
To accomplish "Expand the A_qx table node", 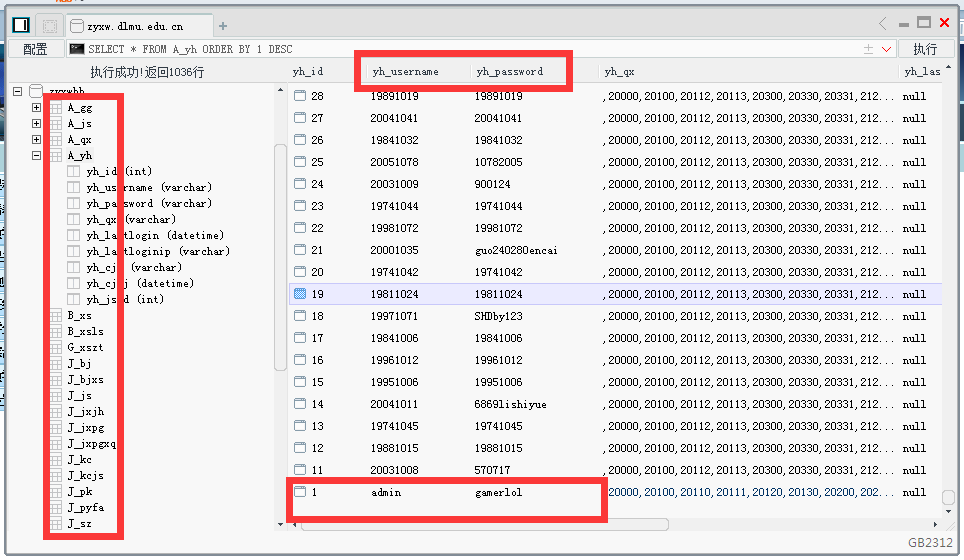I will coord(36,140).
